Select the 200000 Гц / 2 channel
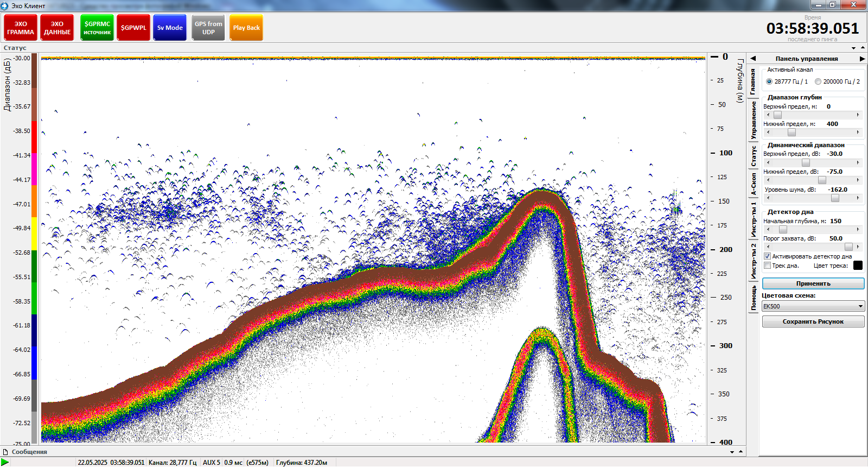The width and height of the screenshot is (868, 467). pyautogui.click(x=818, y=81)
